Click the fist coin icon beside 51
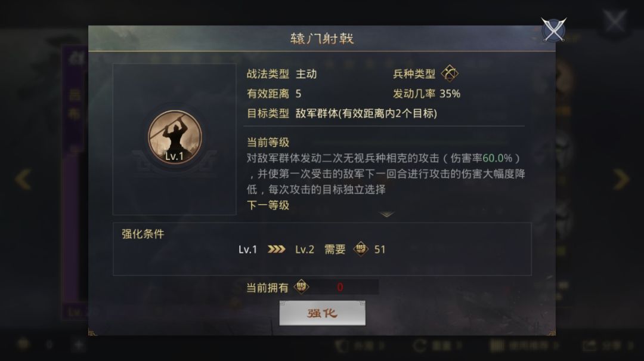The width and height of the screenshot is (644, 361). pyautogui.click(x=361, y=249)
